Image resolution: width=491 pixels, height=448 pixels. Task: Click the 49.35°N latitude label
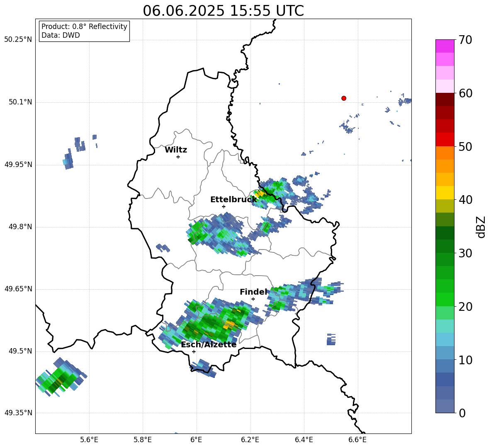click(x=18, y=413)
